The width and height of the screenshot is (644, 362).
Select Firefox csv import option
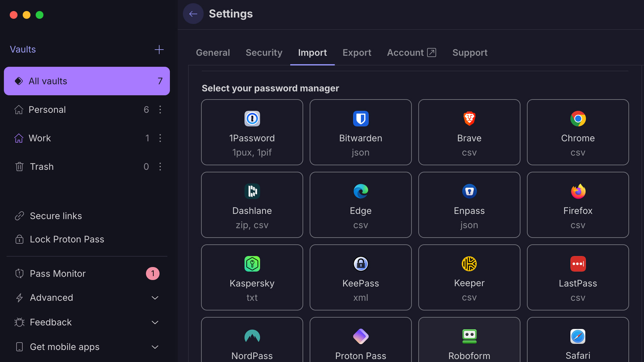point(578,205)
